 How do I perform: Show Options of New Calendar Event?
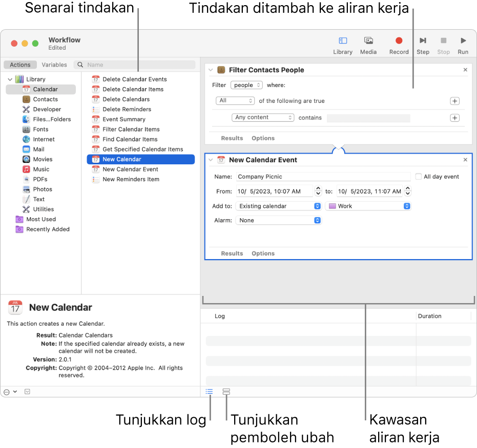click(x=263, y=253)
